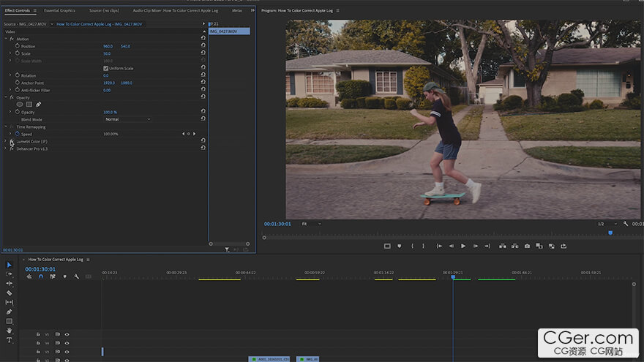Select the Slip tool

[9, 302]
